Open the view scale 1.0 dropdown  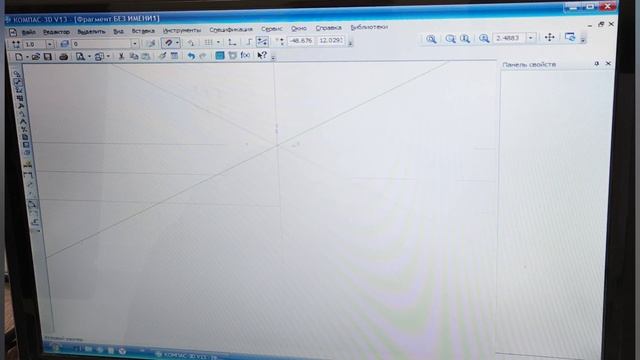[x=49, y=44]
